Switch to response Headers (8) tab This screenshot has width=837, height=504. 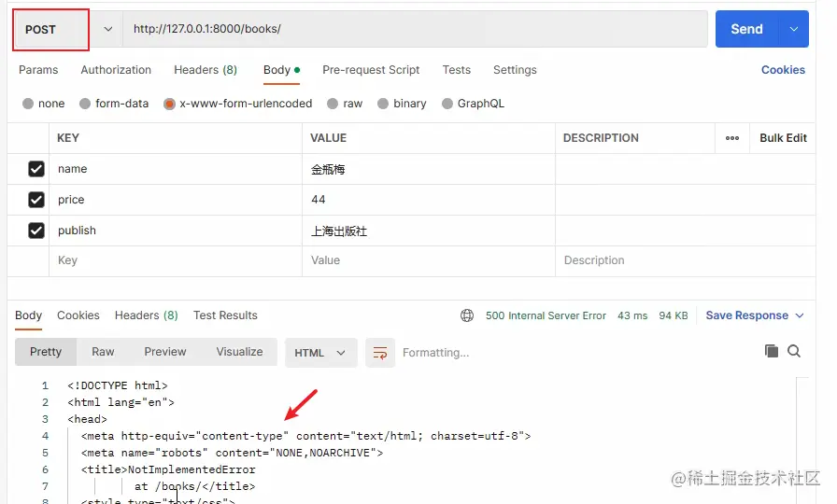pos(147,315)
